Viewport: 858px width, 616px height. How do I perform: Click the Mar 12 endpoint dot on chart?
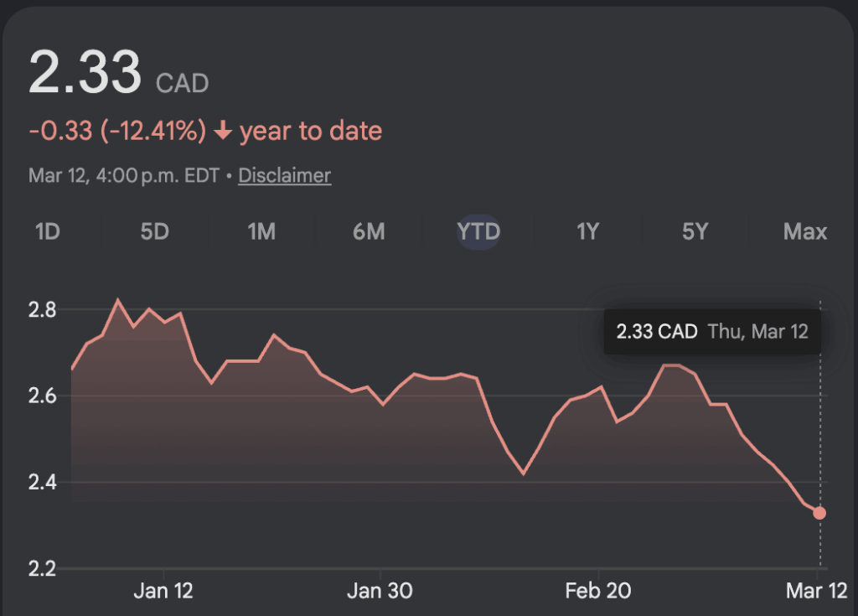(819, 513)
